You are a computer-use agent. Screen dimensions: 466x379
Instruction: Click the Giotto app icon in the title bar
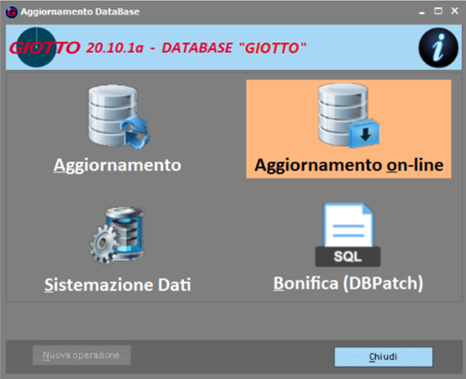click(11, 12)
